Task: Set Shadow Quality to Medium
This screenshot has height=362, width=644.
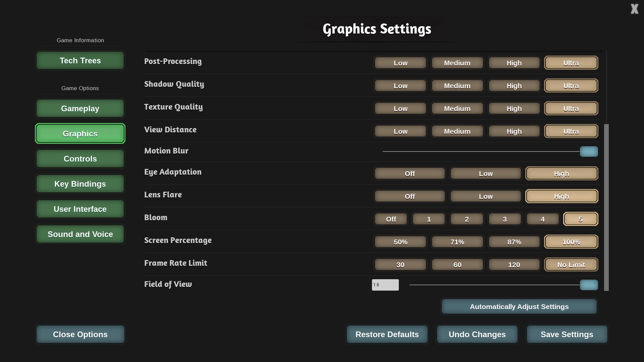Action: [457, 86]
